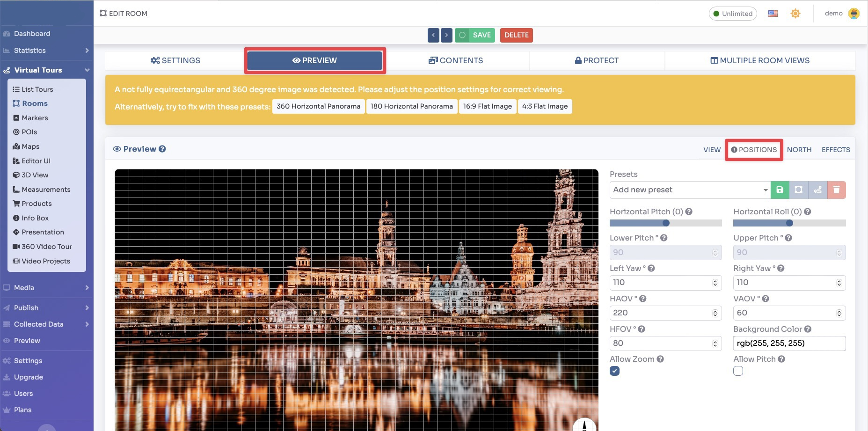Enable the Allow Pitch checkbox
This screenshot has width=868, height=431.
click(738, 371)
